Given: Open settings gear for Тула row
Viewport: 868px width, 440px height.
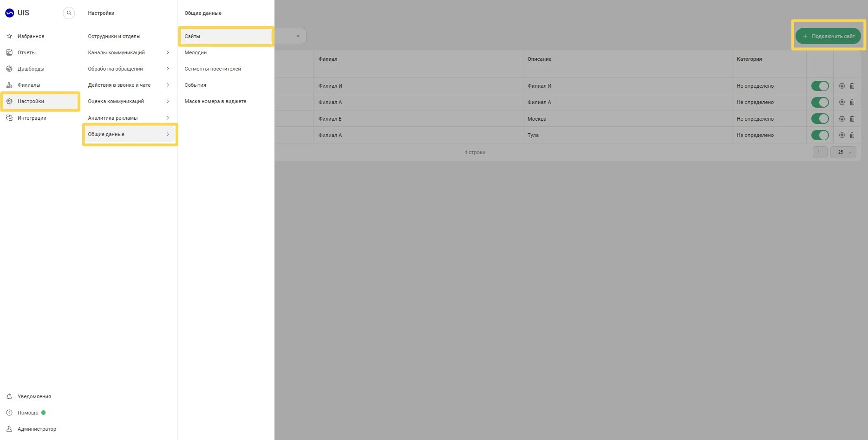Looking at the screenshot, I should [x=842, y=135].
